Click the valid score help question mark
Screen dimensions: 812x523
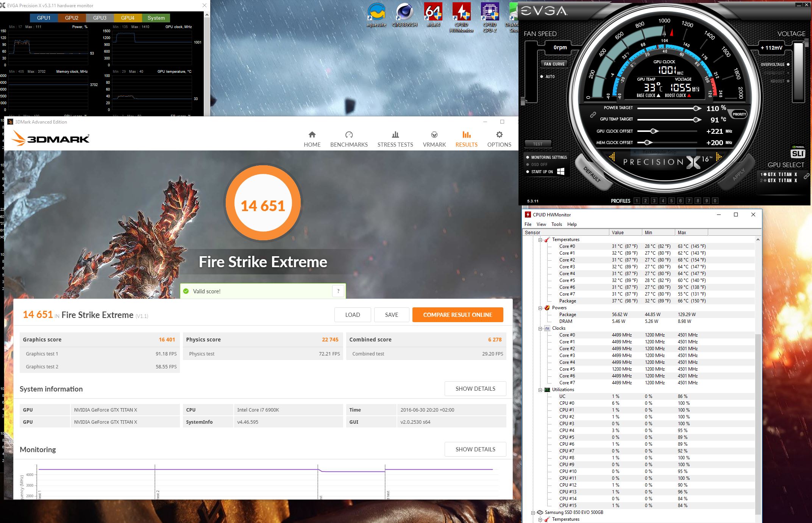pyautogui.click(x=338, y=291)
